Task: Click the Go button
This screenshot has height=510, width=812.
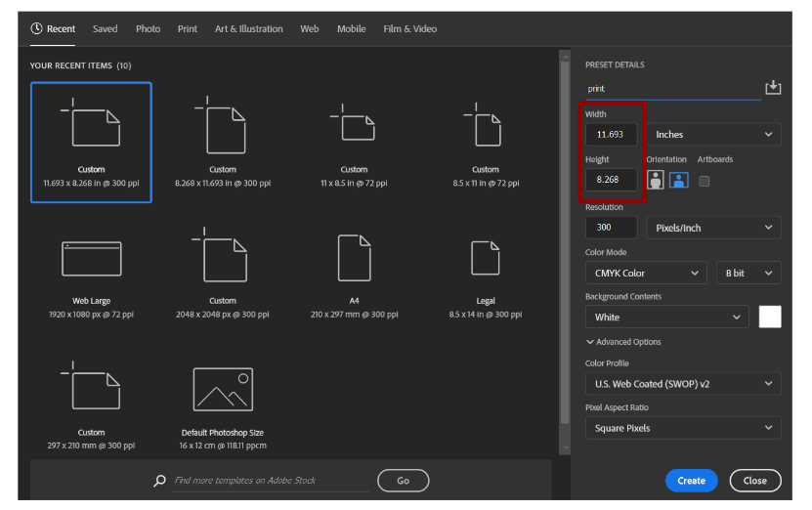Action: pyautogui.click(x=403, y=481)
